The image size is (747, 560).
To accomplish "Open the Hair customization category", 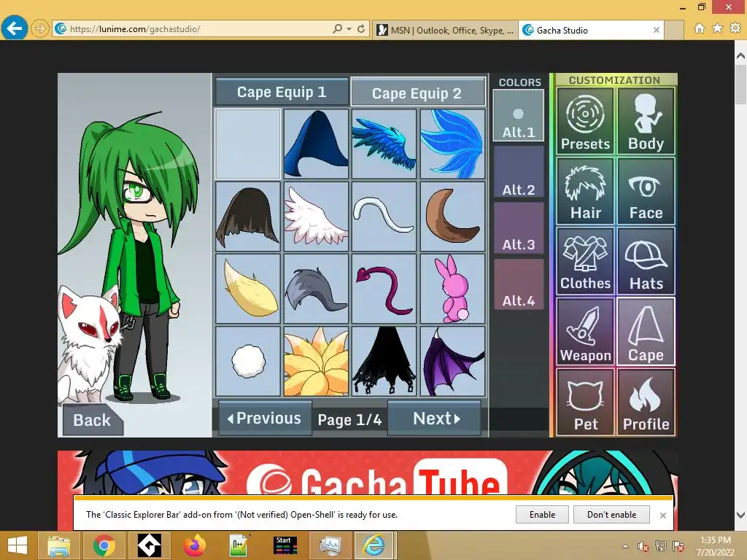I will coord(585,191).
